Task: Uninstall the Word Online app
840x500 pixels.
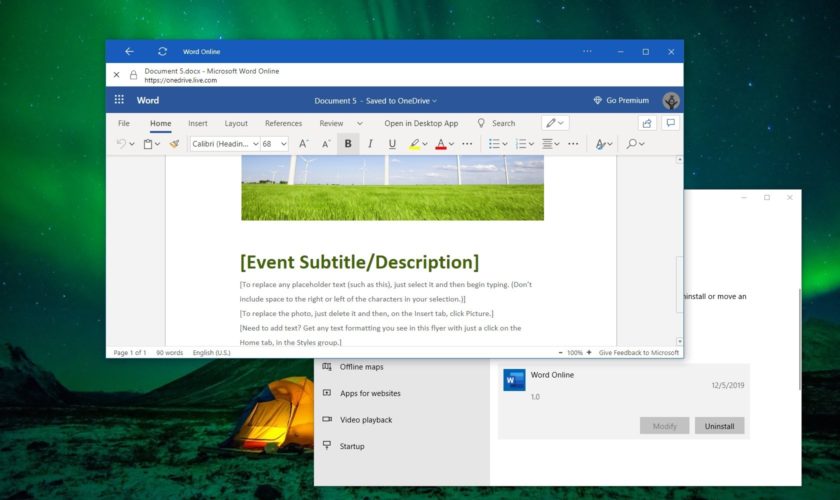Action: 719,426
